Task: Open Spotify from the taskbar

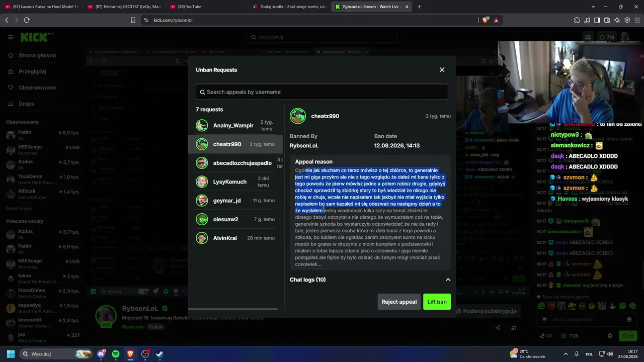Action: [x=116, y=354]
